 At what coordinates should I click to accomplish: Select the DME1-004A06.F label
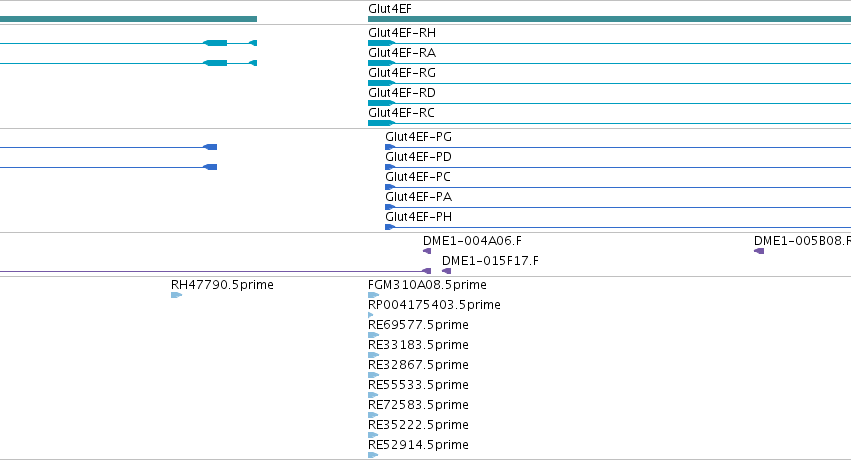click(472, 241)
